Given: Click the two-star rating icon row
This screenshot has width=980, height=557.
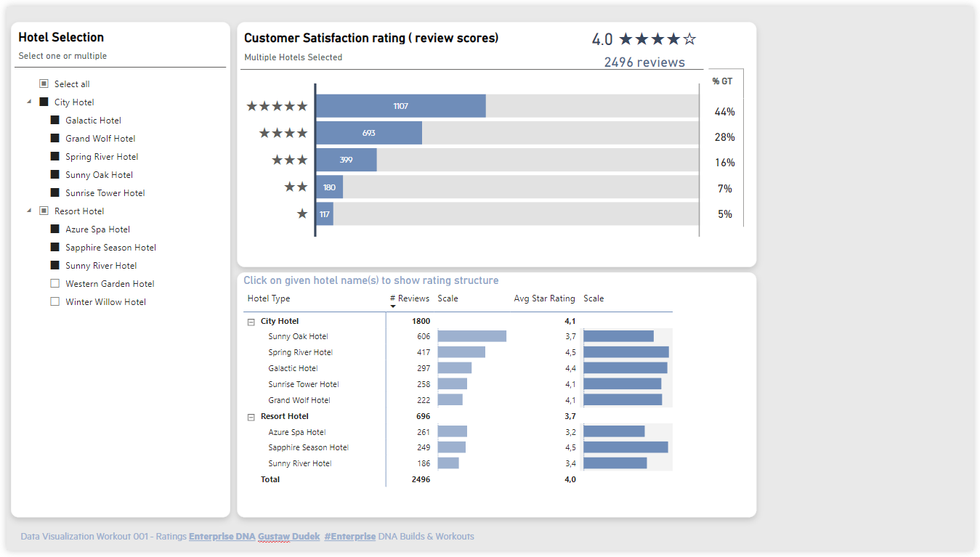Looking at the screenshot, I should [x=296, y=187].
